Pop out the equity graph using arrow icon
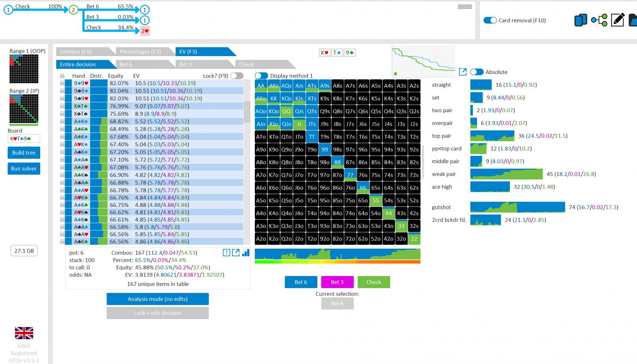This screenshot has width=637, height=364. 463,72
